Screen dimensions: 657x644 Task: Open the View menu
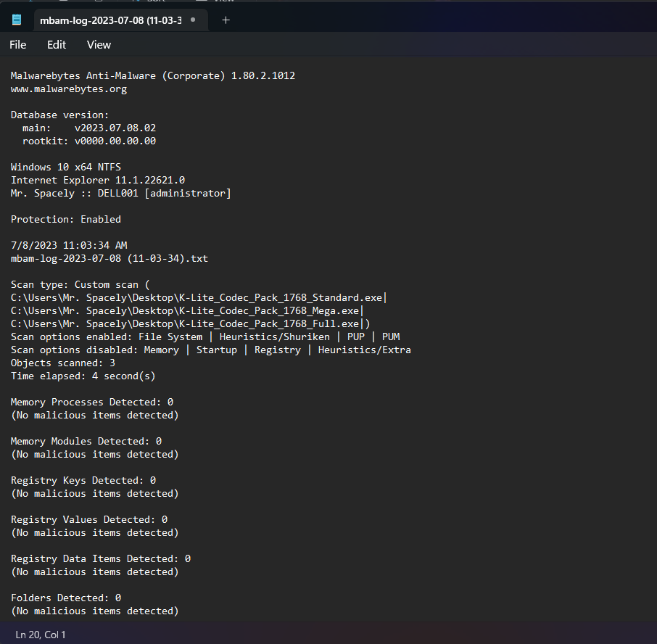coord(99,45)
